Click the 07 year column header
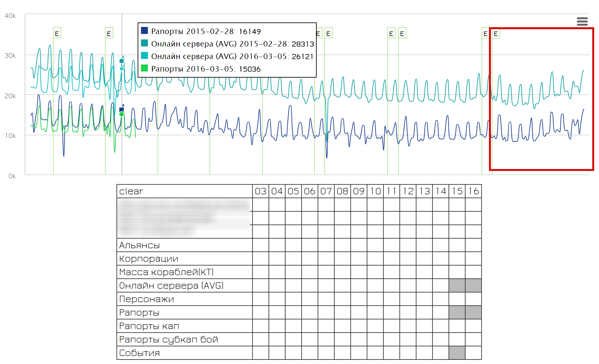This screenshot has height=364, width=599. coord(326,191)
